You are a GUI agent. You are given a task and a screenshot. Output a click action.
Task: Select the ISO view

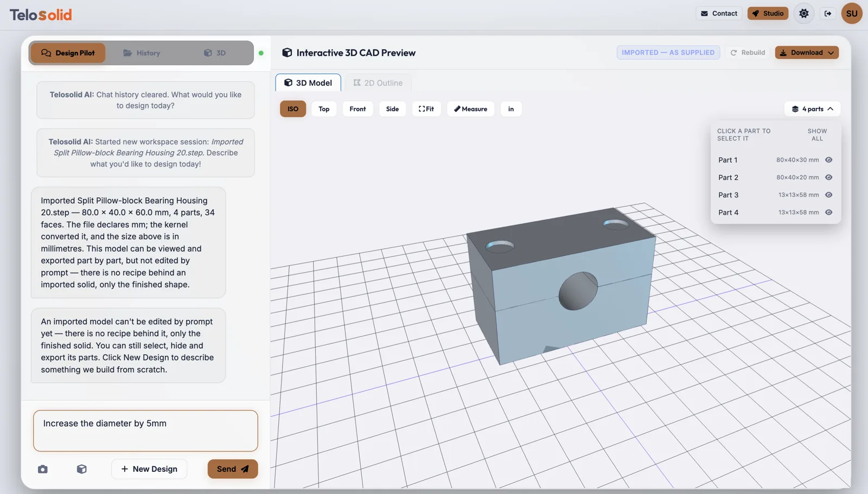click(x=293, y=109)
